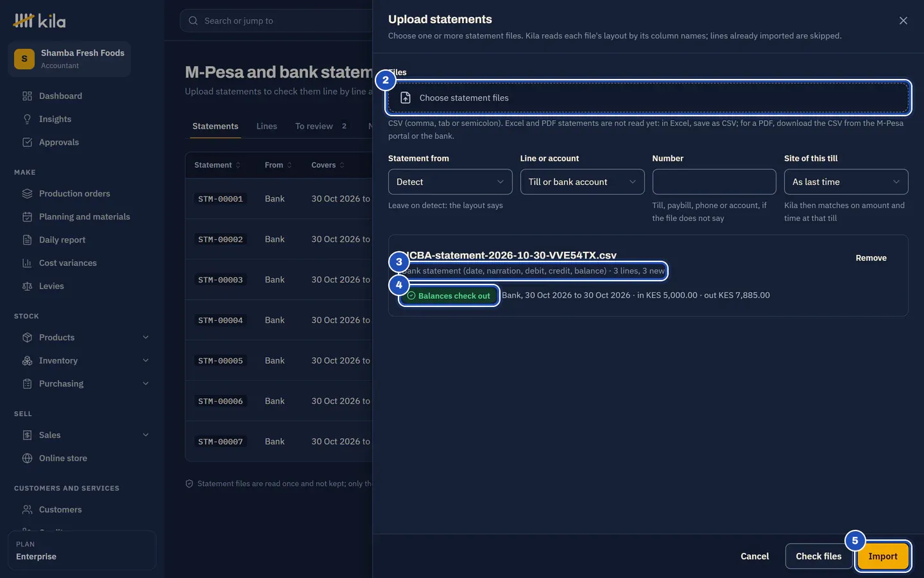This screenshot has height=578, width=924.
Task: Click the Planning and materials calendar icon
Action: click(x=27, y=216)
